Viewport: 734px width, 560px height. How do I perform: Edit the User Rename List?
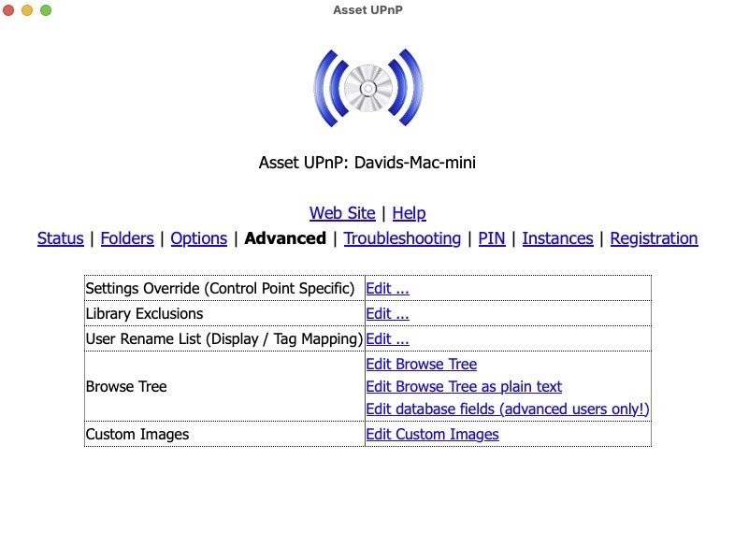[387, 339]
